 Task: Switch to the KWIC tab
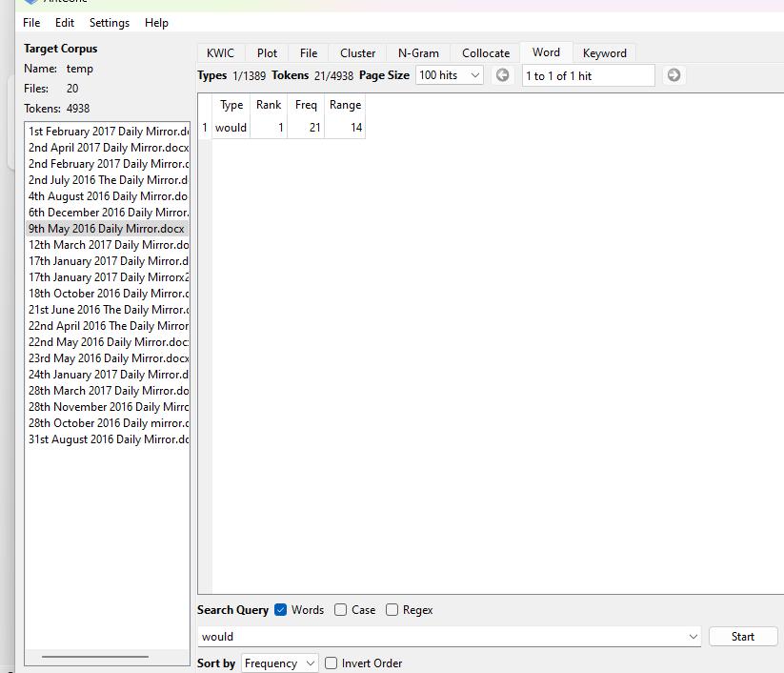point(220,53)
